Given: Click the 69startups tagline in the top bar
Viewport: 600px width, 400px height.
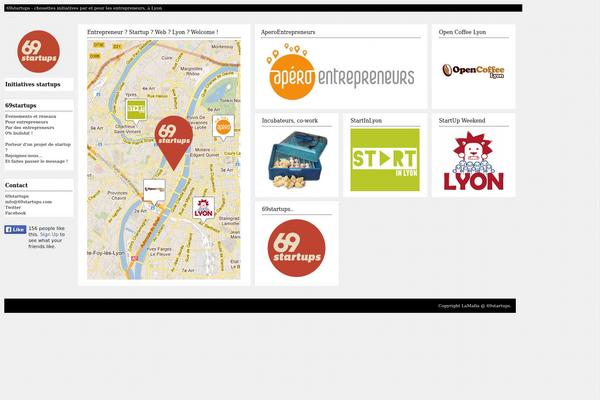Looking at the screenshot, I should pyautogui.click(x=84, y=8).
